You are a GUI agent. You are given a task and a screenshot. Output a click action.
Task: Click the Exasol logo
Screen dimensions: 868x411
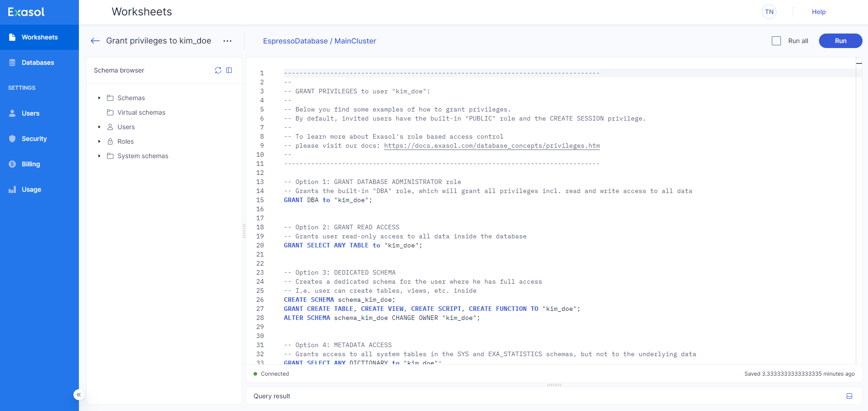(x=26, y=12)
